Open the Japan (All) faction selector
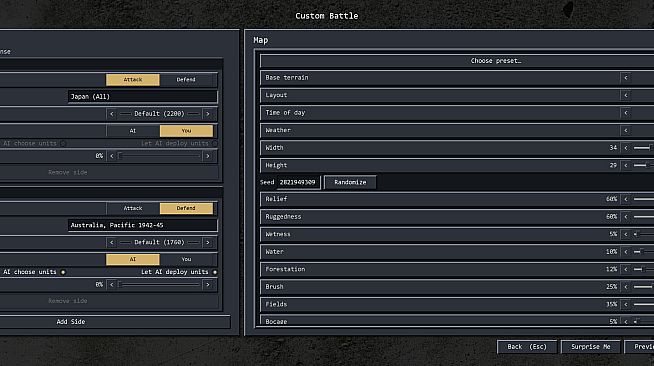The width and height of the screenshot is (654, 366). point(142,96)
